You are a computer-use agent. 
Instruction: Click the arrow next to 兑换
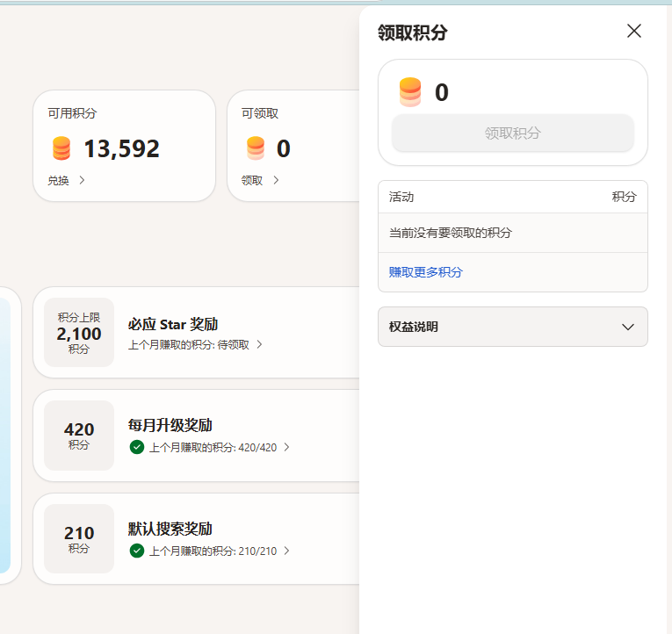pos(82,180)
